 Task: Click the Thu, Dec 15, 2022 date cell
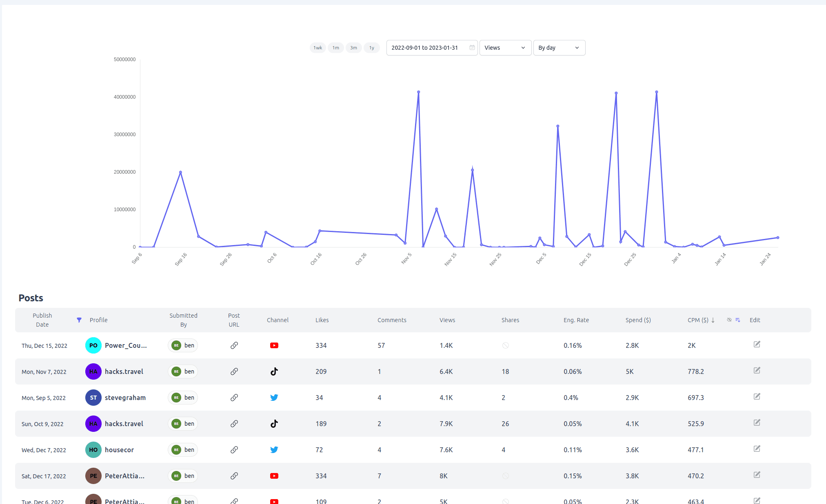click(x=44, y=346)
